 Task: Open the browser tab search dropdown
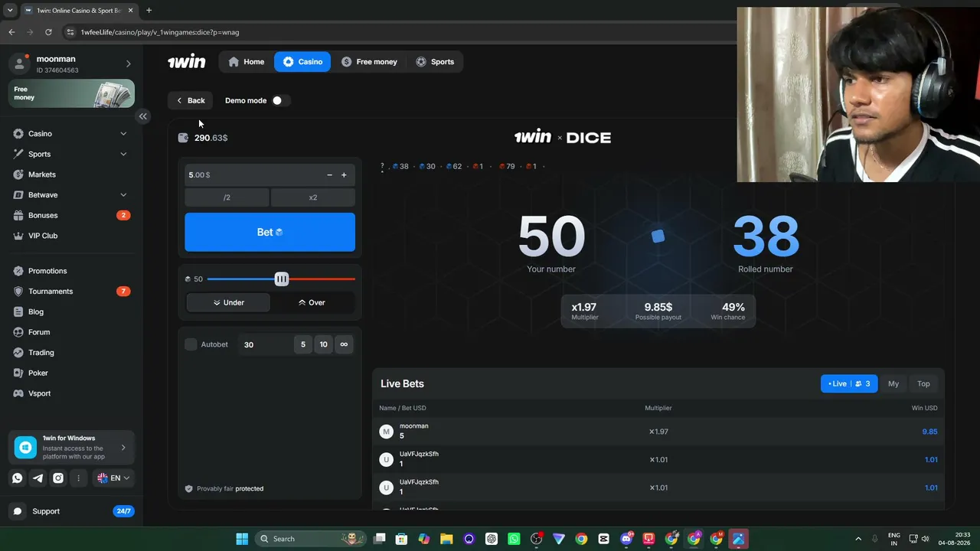(x=10, y=11)
